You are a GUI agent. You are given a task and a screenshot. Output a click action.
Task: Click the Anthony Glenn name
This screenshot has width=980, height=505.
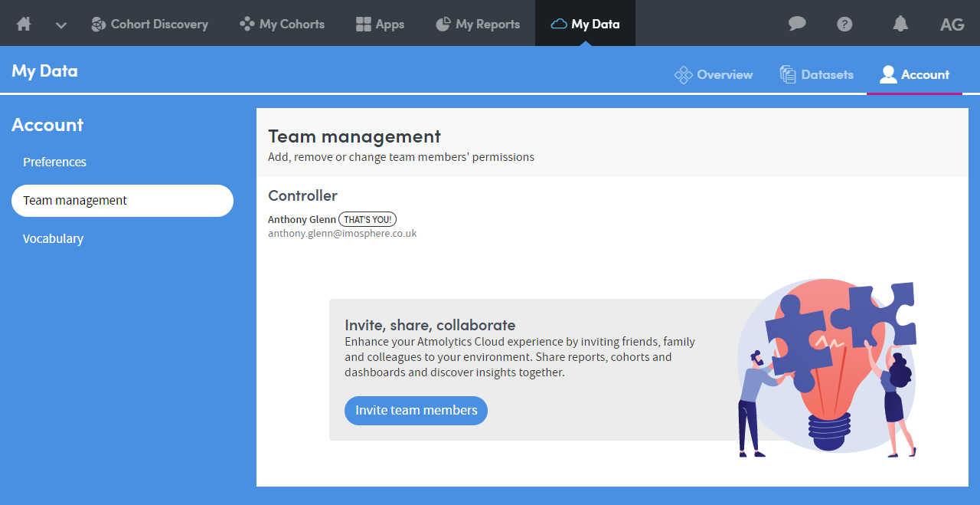tap(302, 219)
